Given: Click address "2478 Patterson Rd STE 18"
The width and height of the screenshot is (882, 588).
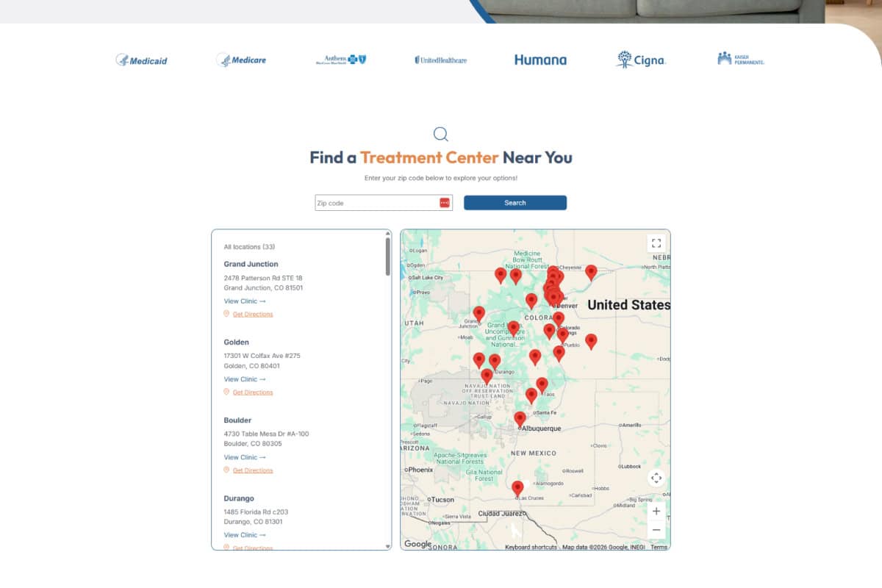Looking at the screenshot, I should click(x=263, y=278).
